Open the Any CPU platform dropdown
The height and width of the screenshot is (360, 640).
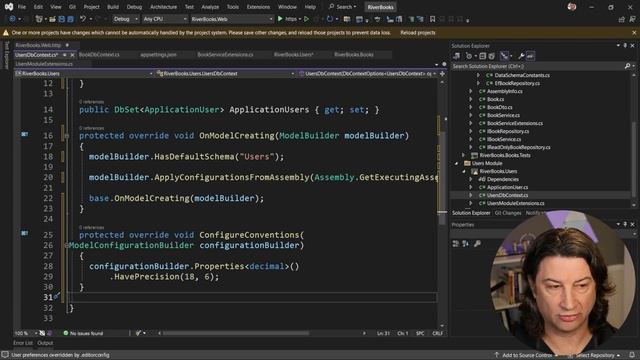click(x=164, y=19)
